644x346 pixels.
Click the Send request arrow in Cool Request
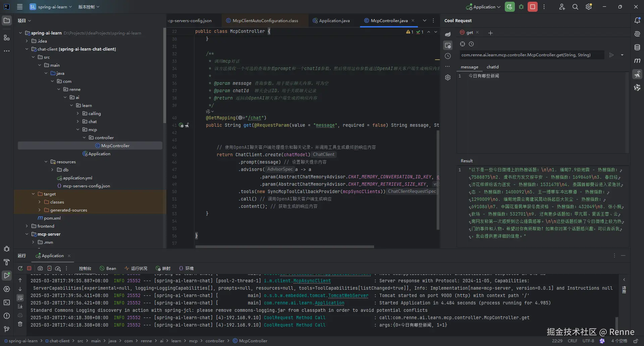tap(611, 55)
